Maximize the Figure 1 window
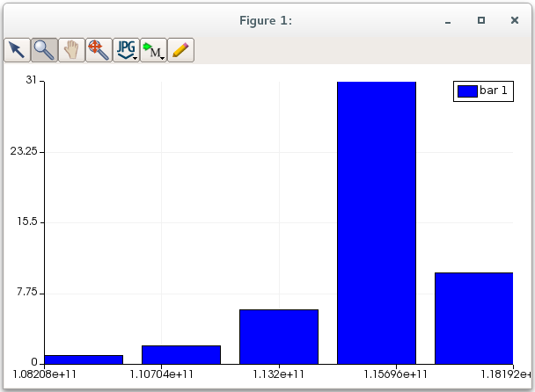 (481, 20)
